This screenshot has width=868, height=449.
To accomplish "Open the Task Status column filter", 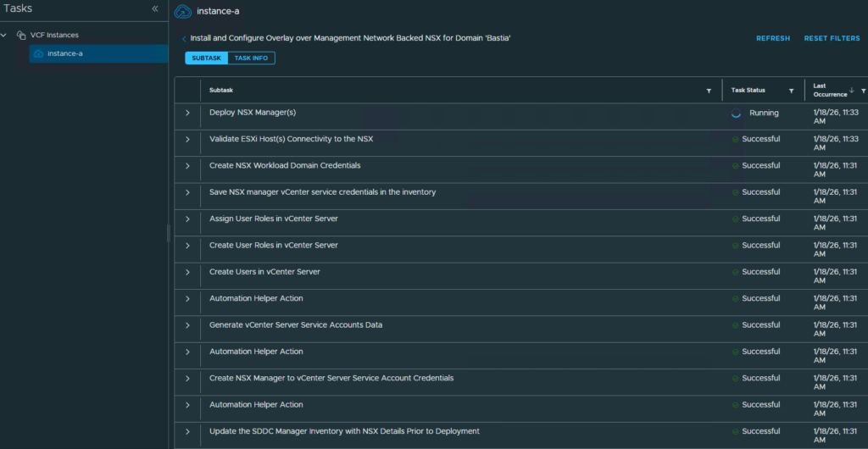I will pyautogui.click(x=791, y=91).
